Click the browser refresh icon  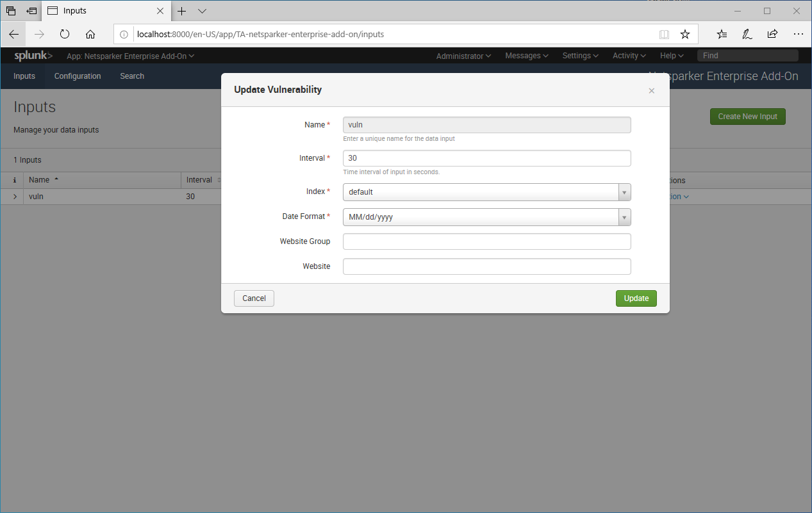(64, 34)
